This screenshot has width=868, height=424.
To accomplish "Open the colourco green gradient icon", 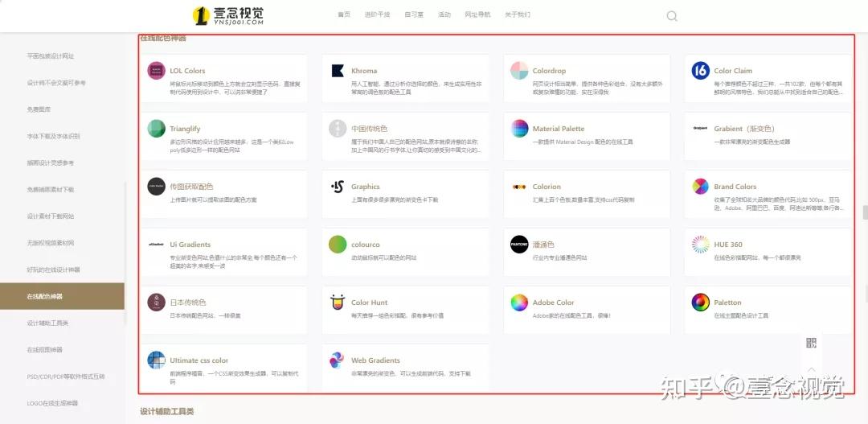I will (338, 245).
